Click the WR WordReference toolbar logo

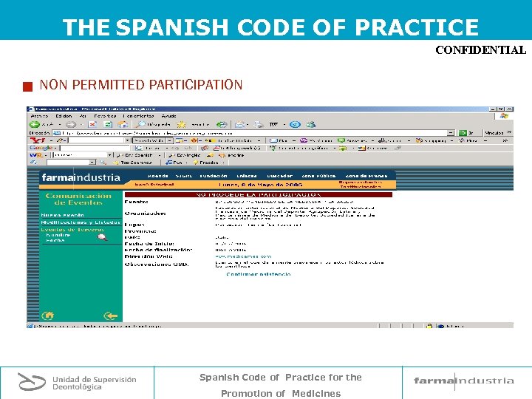tap(36, 155)
